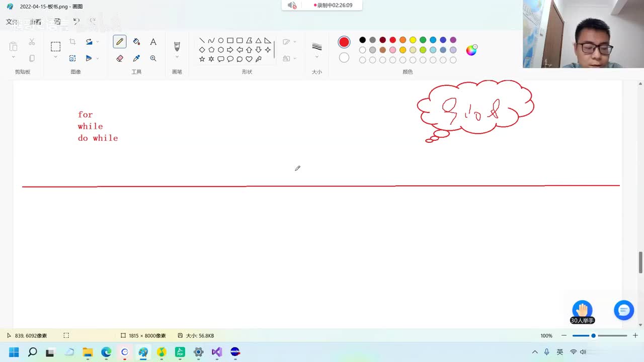Click the Brushes tool icon
The height and width of the screenshot is (362, 644).
[x=177, y=46]
